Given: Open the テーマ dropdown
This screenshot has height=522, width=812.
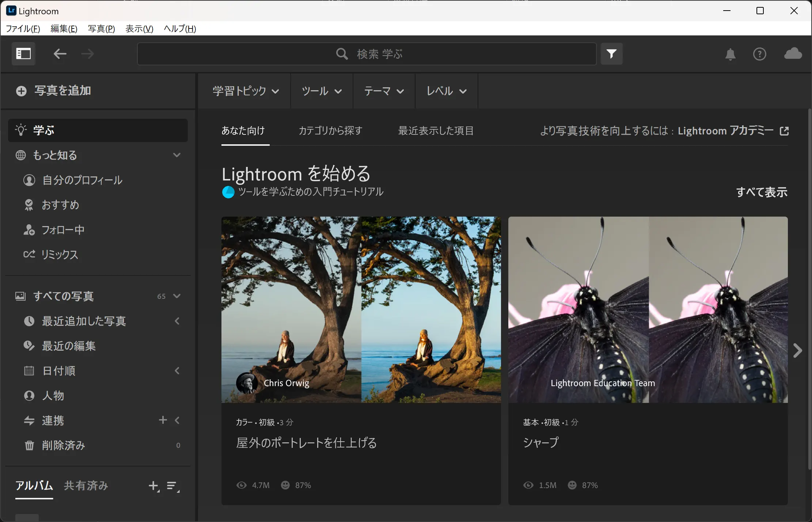Looking at the screenshot, I should click(x=384, y=91).
